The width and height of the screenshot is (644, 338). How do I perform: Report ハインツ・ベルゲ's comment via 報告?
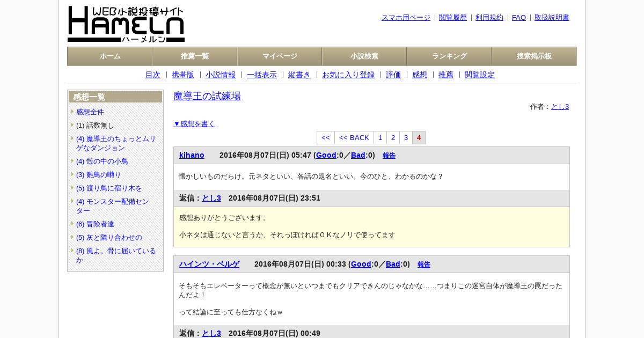(424, 265)
